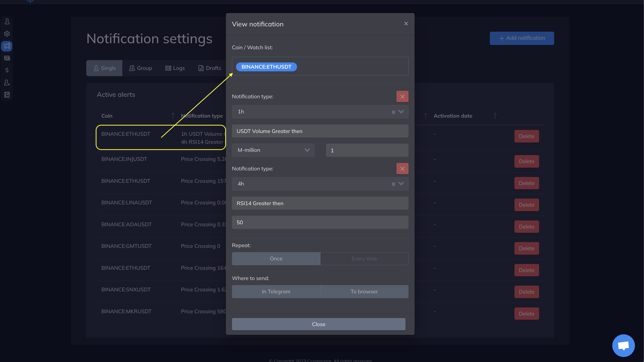Viewport: 644px width, 362px height.
Task: Open the M-million unit dropdown
Action: pos(273,150)
